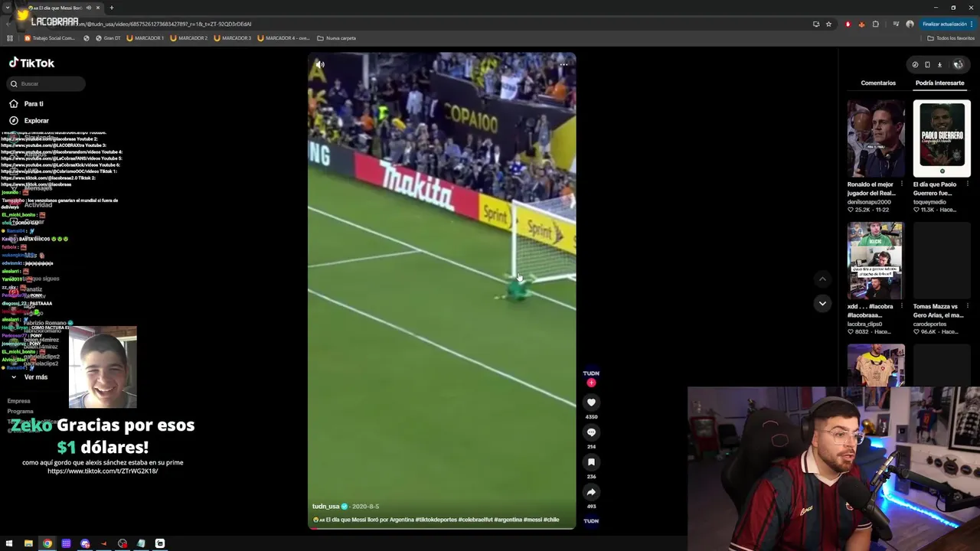Viewport: 980px width, 551px height.
Task: Open the media control icon in Chrome toolbar
Action: (896, 24)
